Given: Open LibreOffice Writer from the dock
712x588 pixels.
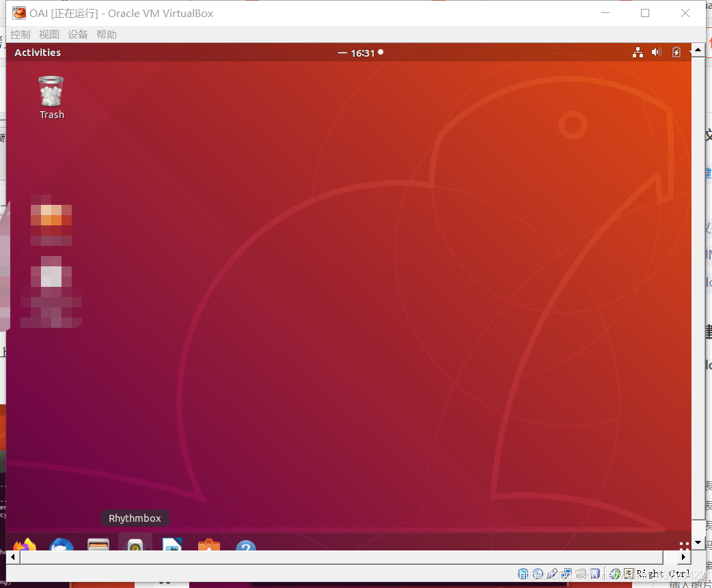Looking at the screenshot, I should point(172,544).
